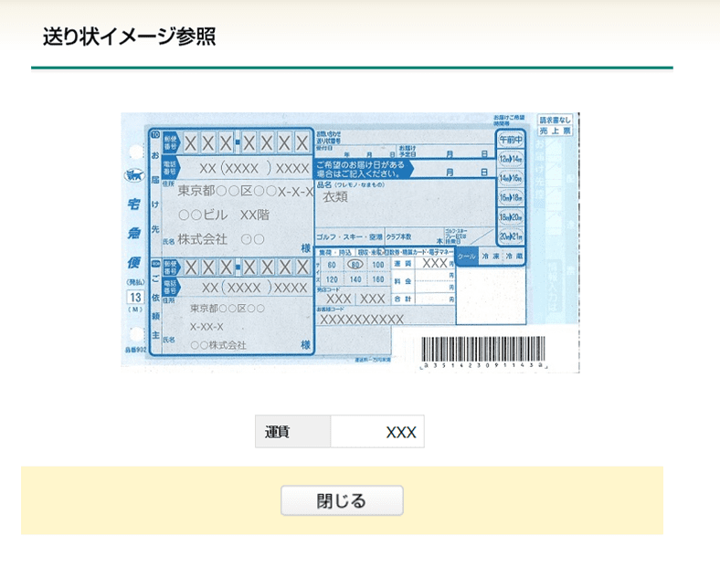Select the 14時-16時 delivery time slot

click(x=510, y=178)
